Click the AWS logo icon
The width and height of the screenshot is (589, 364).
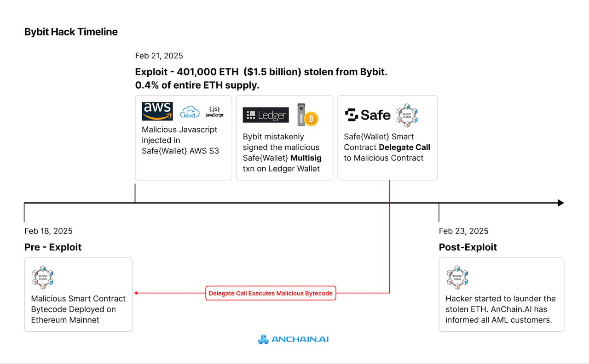pyautogui.click(x=157, y=112)
